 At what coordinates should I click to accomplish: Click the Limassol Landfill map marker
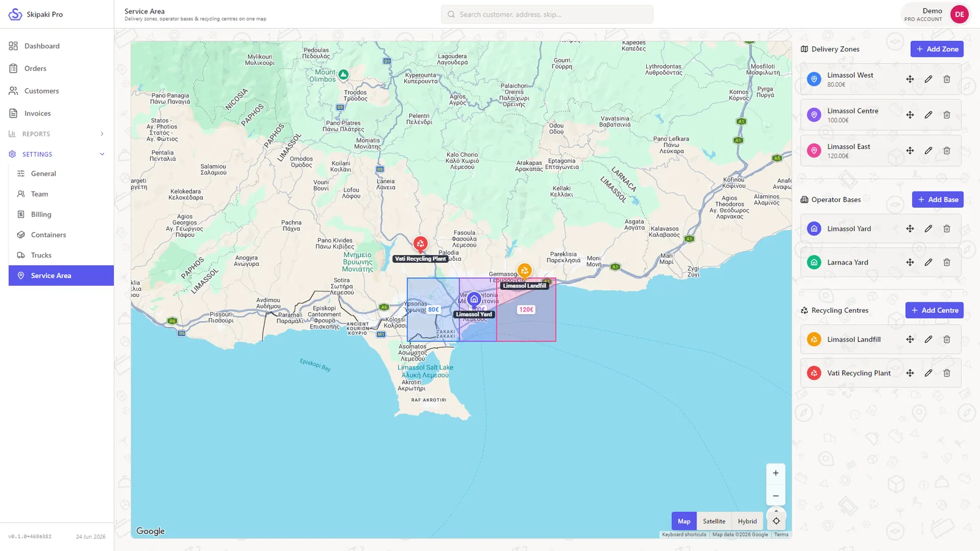pyautogui.click(x=524, y=271)
